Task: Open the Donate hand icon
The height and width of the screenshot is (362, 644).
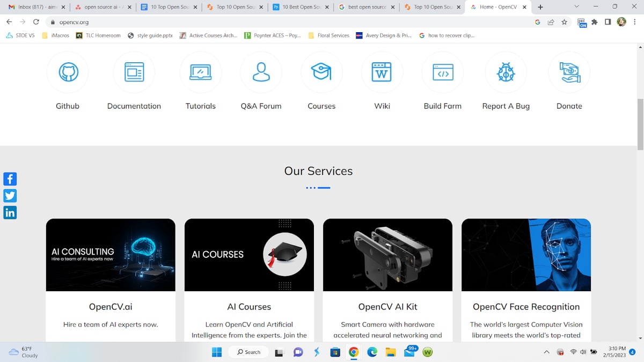Action: (x=569, y=72)
